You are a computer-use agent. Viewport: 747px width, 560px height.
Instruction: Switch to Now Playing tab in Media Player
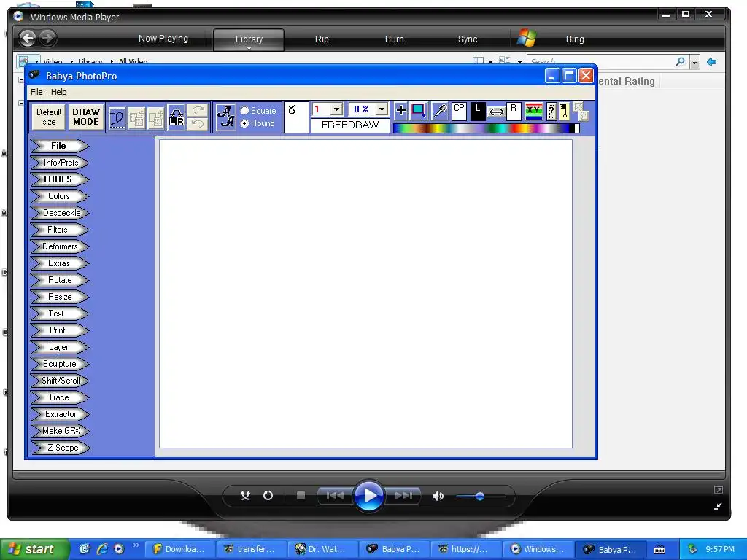(163, 39)
